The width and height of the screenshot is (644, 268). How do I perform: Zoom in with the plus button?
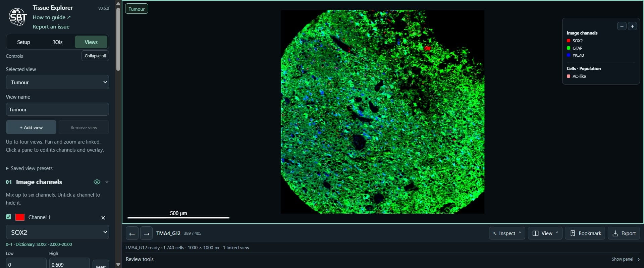[632, 26]
